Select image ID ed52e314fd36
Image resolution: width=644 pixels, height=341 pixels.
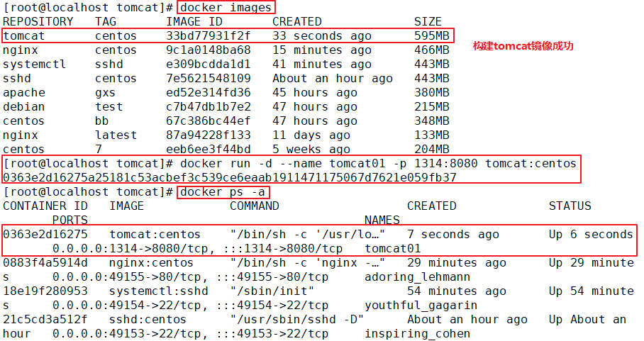(x=209, y=93)
